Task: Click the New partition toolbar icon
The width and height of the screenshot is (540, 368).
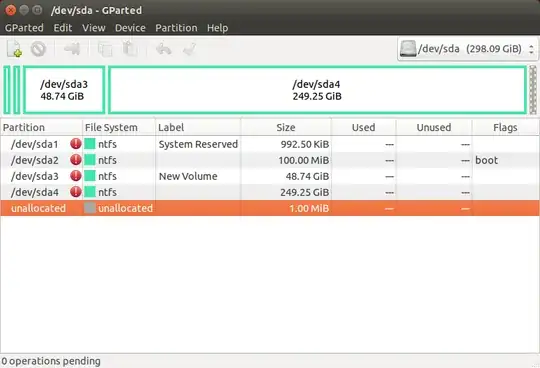Action: click(14, 49)
